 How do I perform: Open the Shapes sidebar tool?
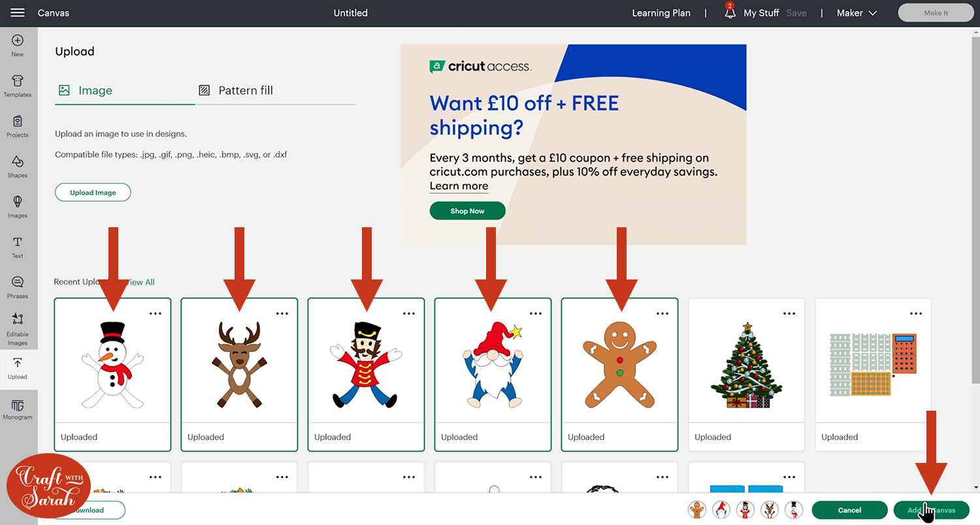[18, 167]
